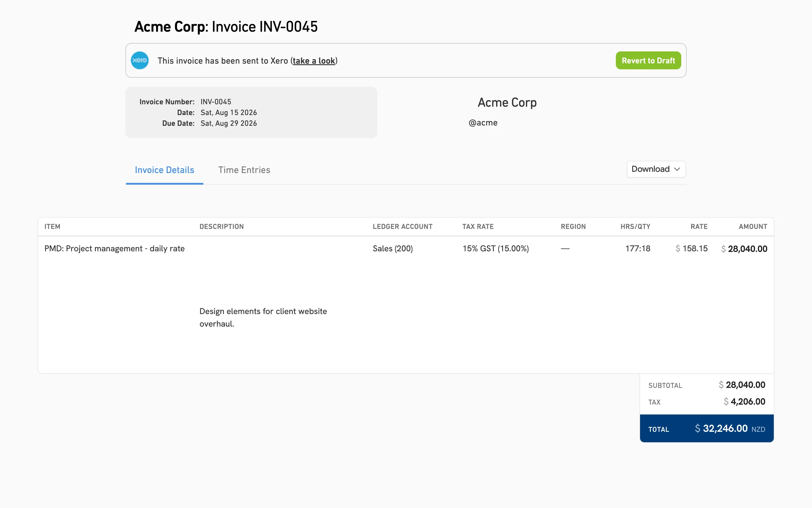Screen dimensions: 812x508
Task: Click the HRS/QTY column header
Action: tap(635, 227)
